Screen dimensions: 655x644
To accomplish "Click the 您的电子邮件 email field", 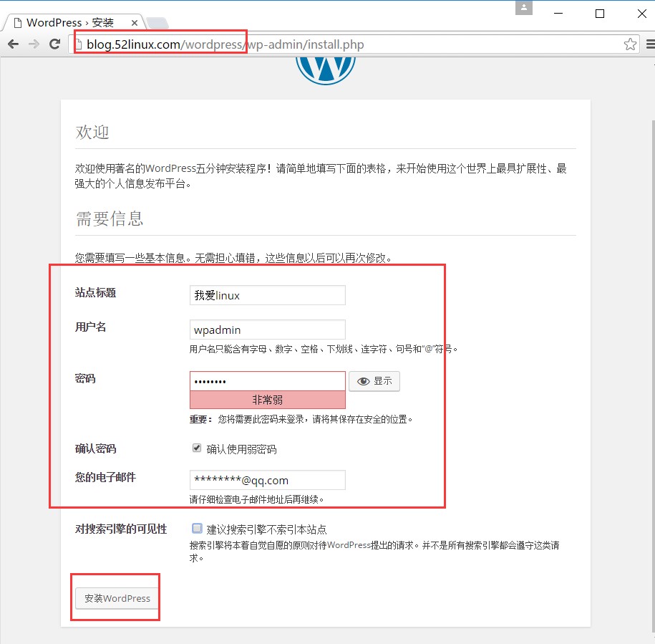I will (x=267, y=480).
